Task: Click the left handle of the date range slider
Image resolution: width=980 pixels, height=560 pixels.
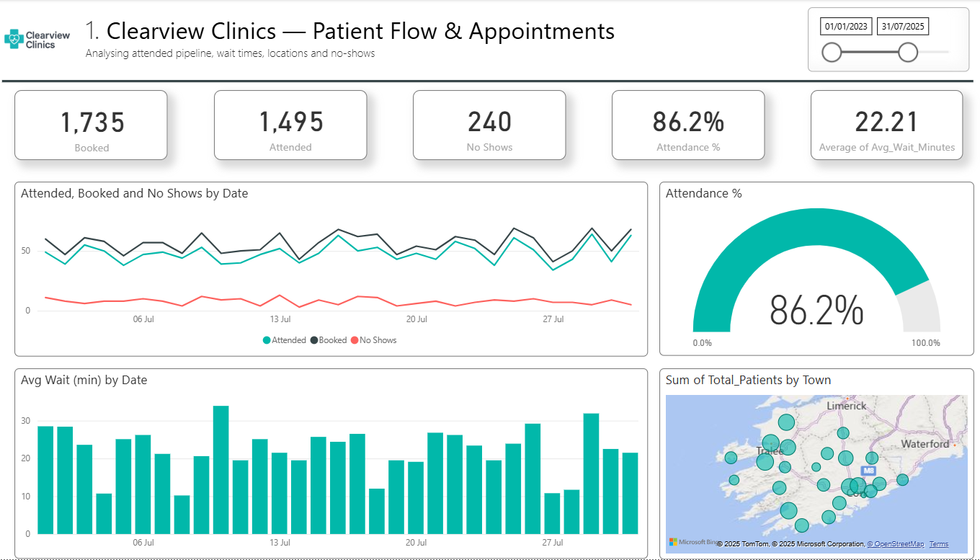Action: pyautogui.click(x=832, y=52)
